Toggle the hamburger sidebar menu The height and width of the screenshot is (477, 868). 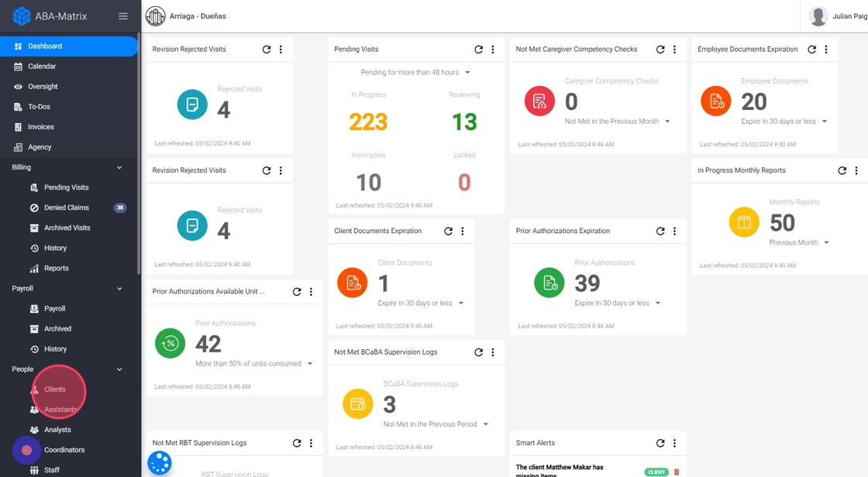pos(123,16)
